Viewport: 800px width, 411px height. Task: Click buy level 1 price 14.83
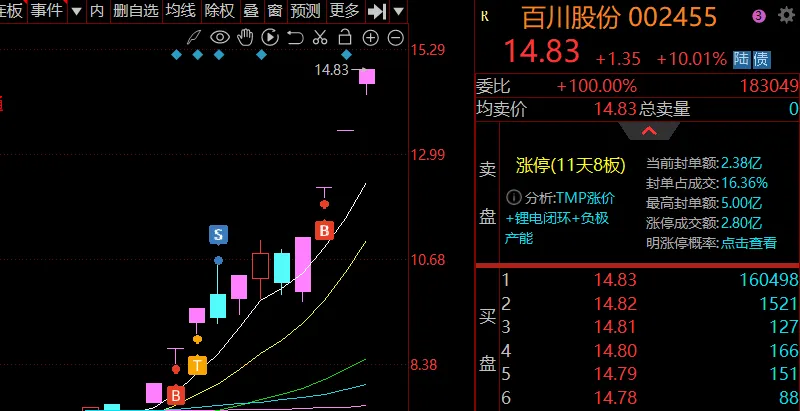(615, 279)
